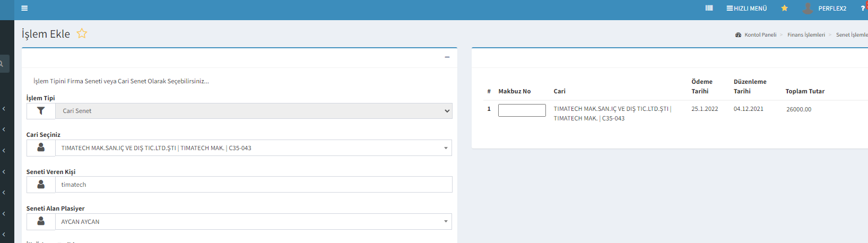Click the person icon beside Cari Seçiniz
Screen dimensions: 868x243
coord(41,148)
